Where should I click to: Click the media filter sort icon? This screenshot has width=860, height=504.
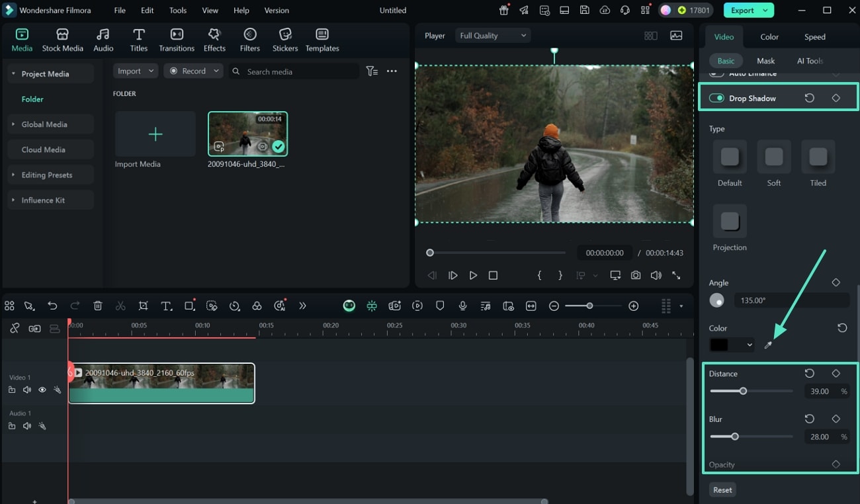click(x=372, y=71)
